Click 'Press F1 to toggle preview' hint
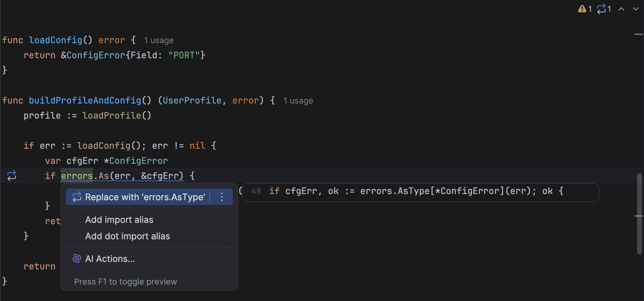This screenshot has height=301, width=644. pos(126,281)
